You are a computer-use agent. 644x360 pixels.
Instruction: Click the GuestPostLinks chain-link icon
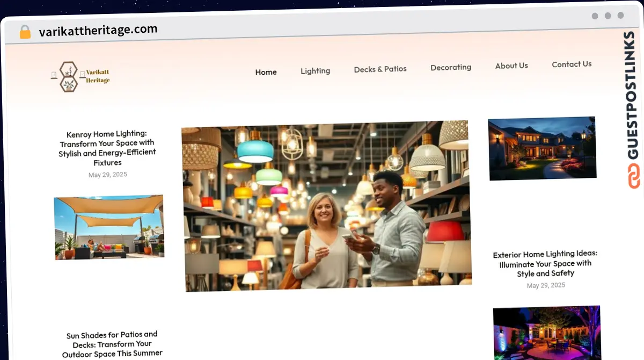(634, 176)
